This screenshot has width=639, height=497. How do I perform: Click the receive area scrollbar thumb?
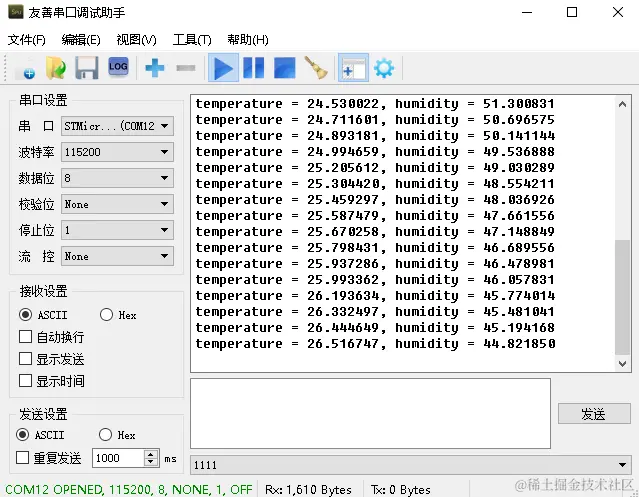pyautogui.click(x=622, y=297)
